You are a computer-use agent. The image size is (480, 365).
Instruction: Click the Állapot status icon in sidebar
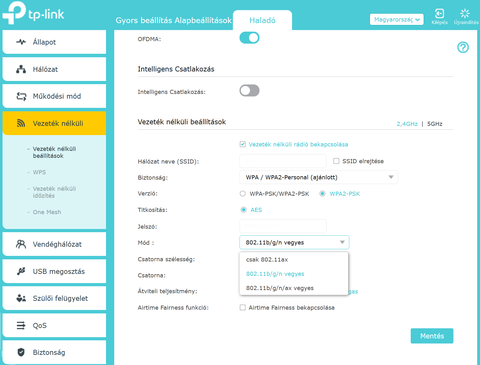click(21, 42)
